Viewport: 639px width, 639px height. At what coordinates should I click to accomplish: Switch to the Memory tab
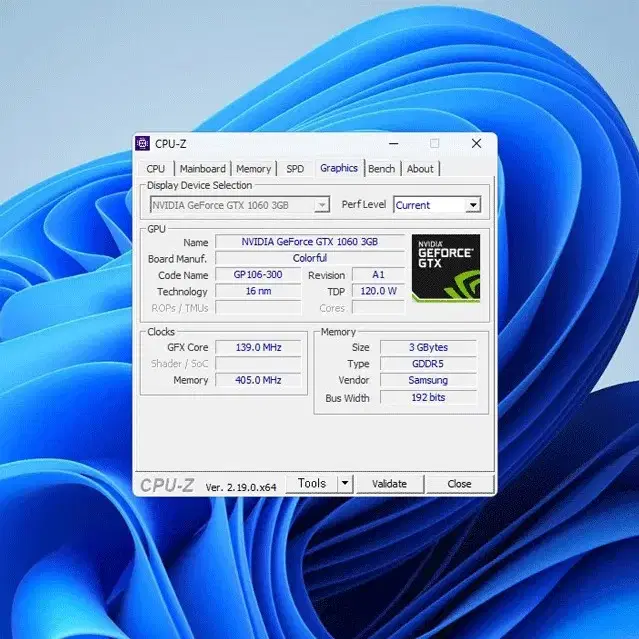point(253,169)
